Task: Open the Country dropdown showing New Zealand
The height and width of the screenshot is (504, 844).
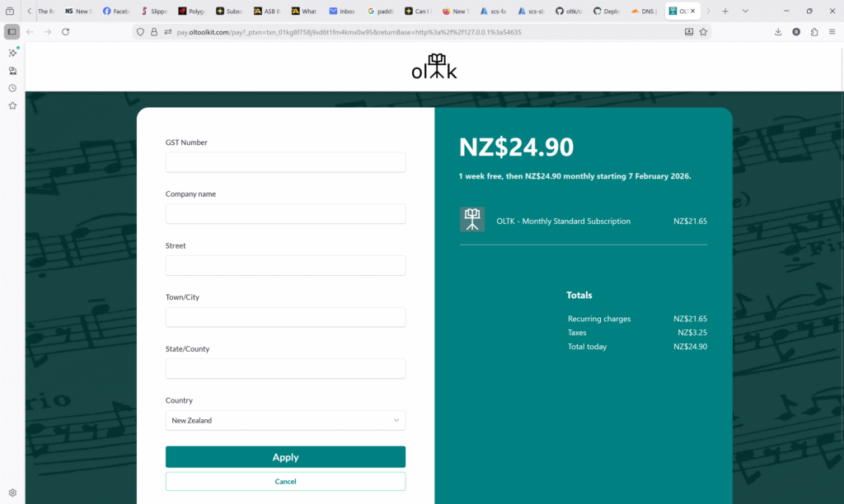Action: 285,420
